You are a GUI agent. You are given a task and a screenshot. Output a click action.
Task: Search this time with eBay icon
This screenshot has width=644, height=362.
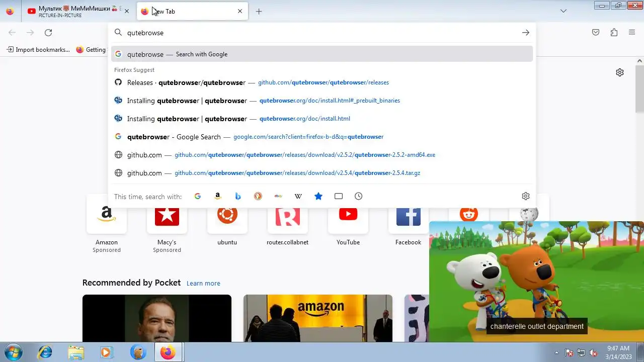coord(278,196)
